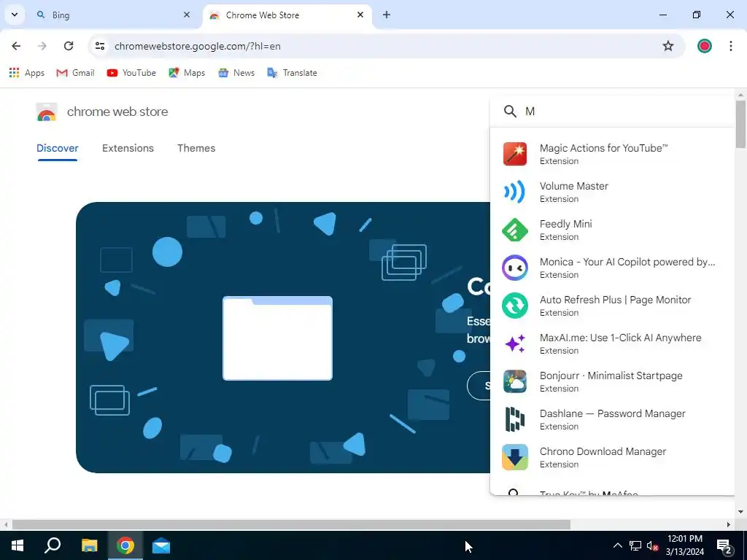Click the Magic Actions for YouTube extension icon
Screen dimensions: 747x560
point(515,154)
